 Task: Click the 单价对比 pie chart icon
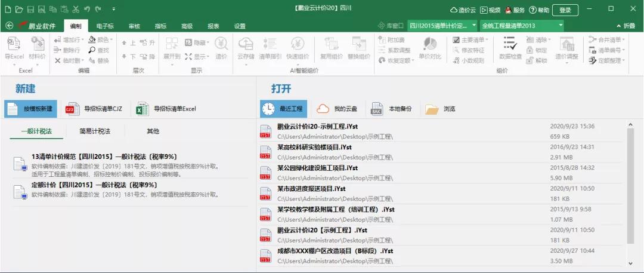point(430,48)
